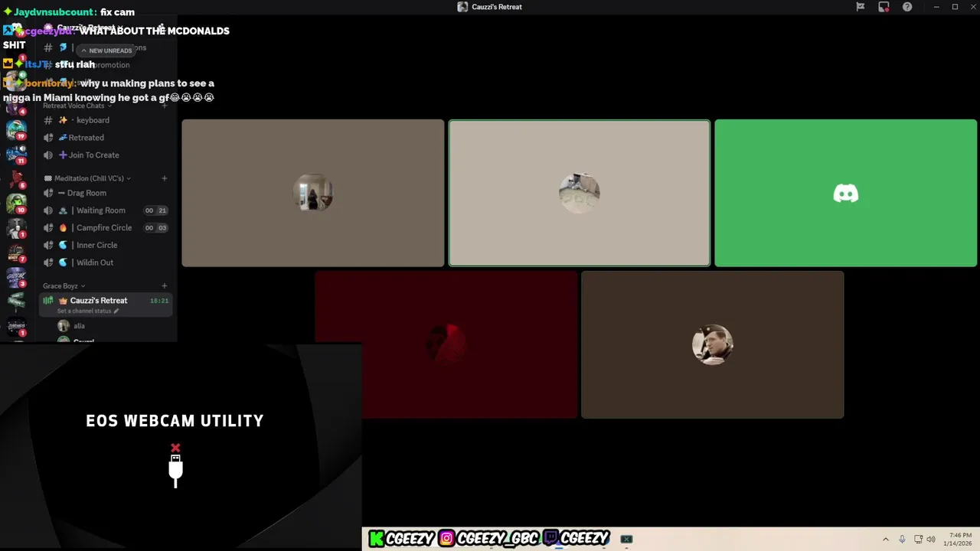Viewport: 980px width, 551px height.
Task: Click the microphone icon in system tray
Action: 902,539
